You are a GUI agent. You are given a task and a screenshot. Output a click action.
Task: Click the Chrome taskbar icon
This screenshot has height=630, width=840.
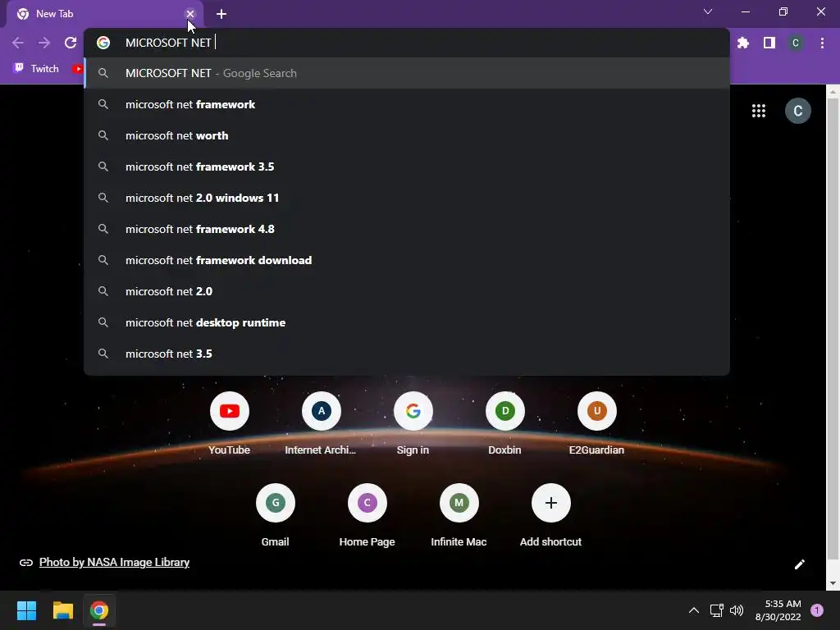click(x=99, y=610)
